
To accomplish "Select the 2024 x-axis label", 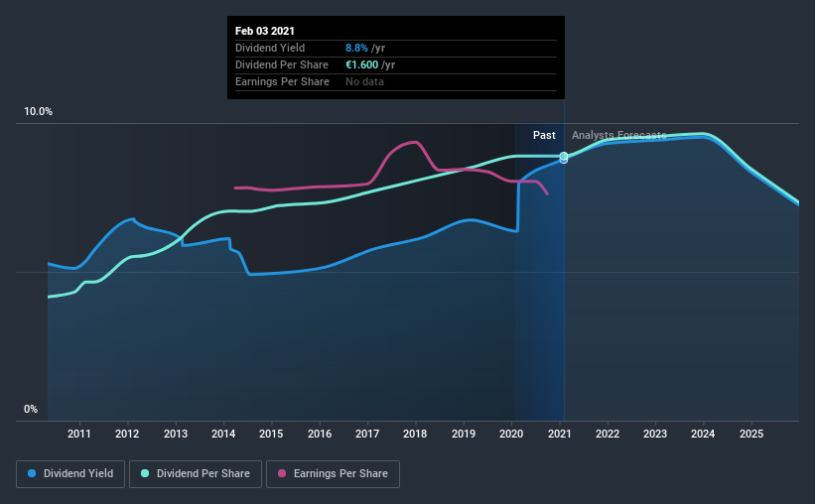I will 703,434.
